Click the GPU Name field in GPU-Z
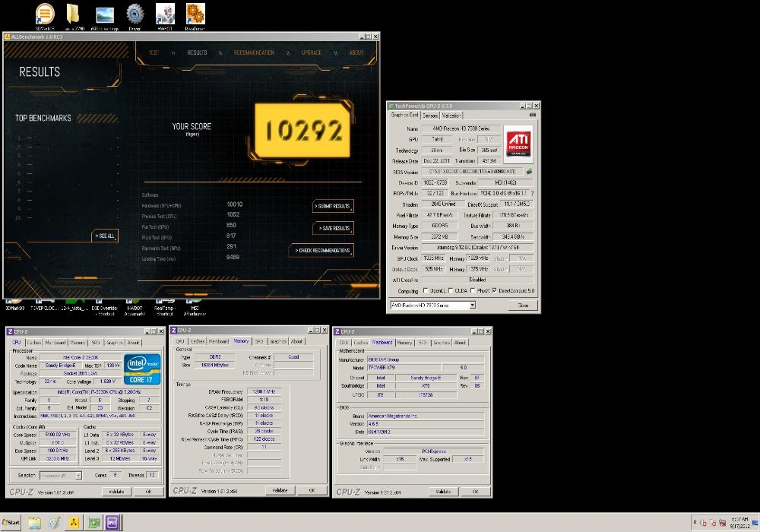Viewport: 760px width, 532px height. click(461, 128)
